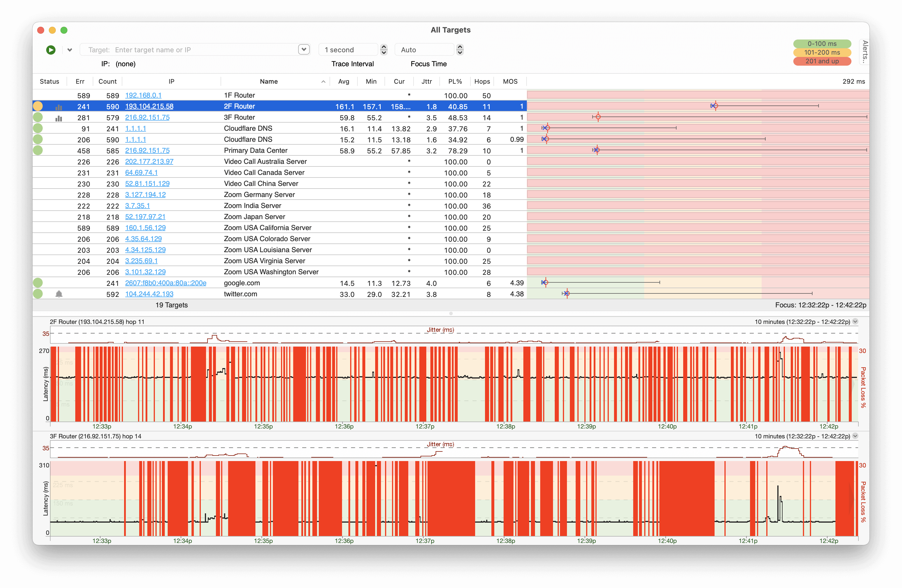
Task: Open the dropdown arrow beside the play button
Action: (x=70, y=50)
